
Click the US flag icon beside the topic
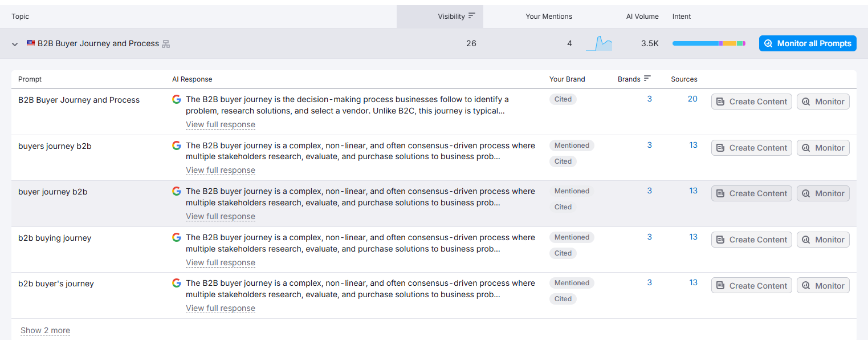(31, 43)
